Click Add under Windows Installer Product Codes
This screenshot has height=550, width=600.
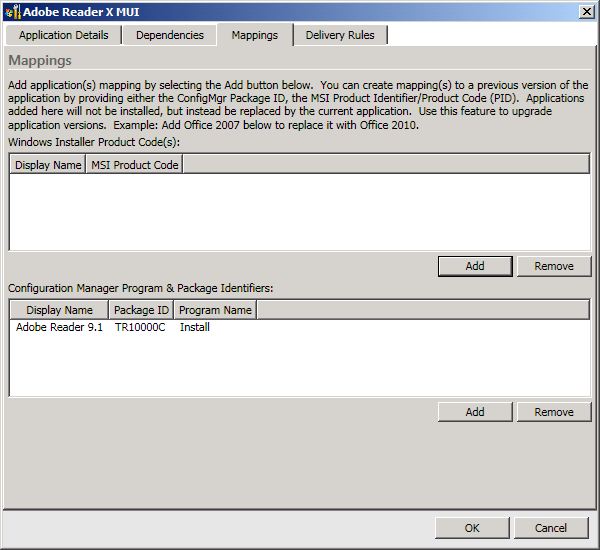click(x=475, y=266)
